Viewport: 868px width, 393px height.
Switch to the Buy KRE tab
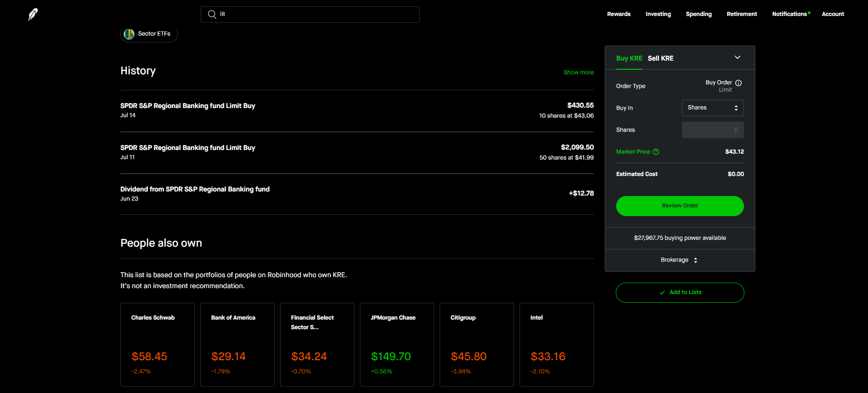(x=629, y=58)
